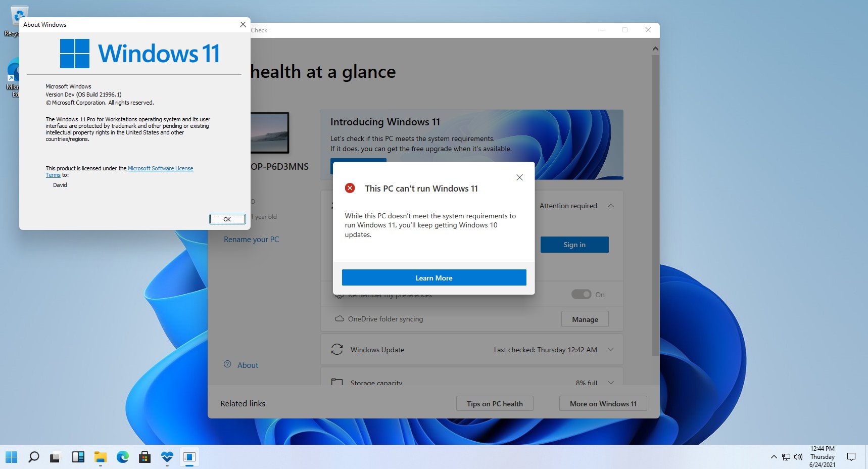This screenshot has width=868, height=469.
Task: Close the 'This PC can't run Windows 11' popup
Action: pos(519,177)
